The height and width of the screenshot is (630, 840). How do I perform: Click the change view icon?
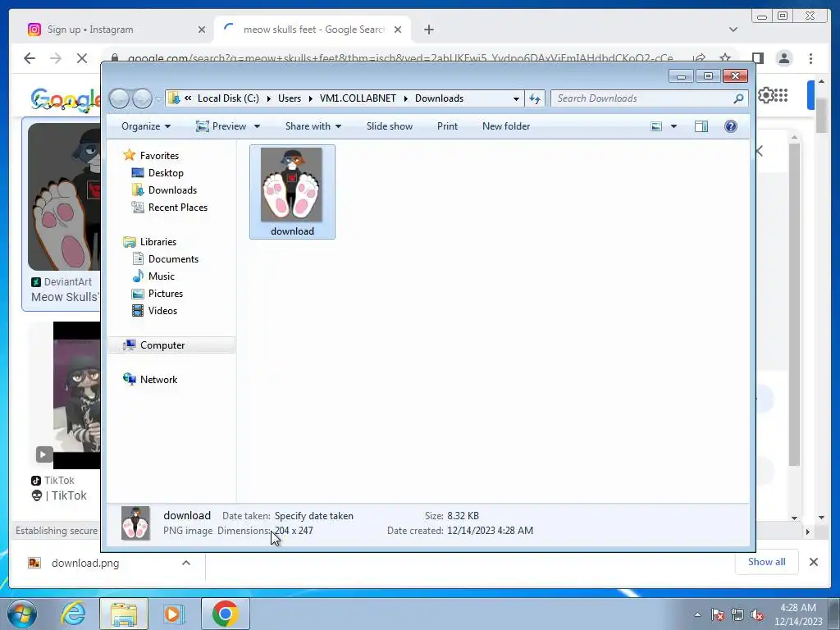656,126
